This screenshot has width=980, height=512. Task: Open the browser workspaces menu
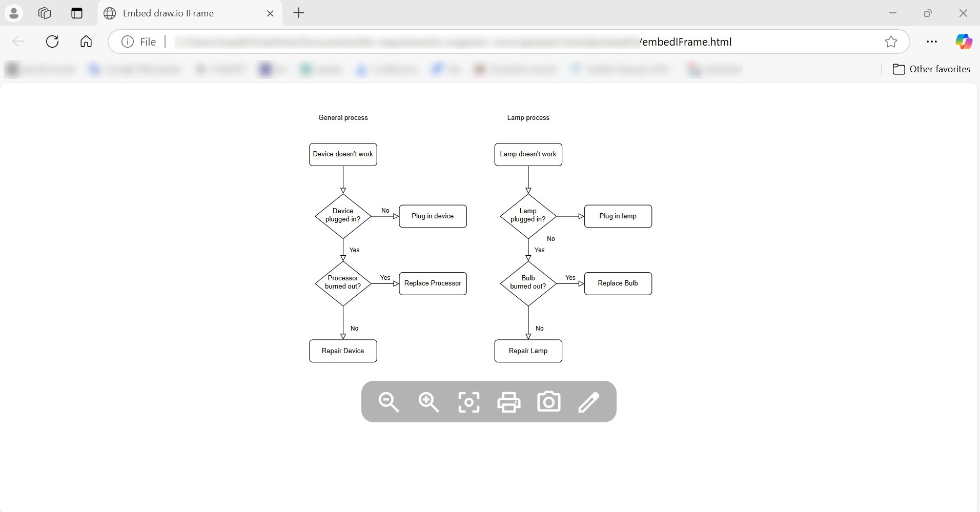[45, 13]
